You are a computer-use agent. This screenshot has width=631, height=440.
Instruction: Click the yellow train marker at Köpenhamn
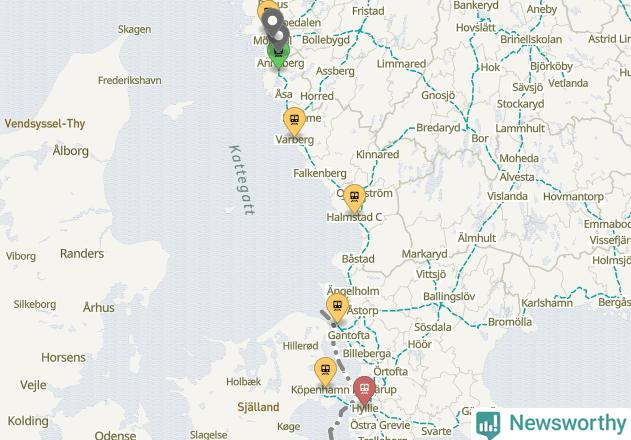point(325,372)
